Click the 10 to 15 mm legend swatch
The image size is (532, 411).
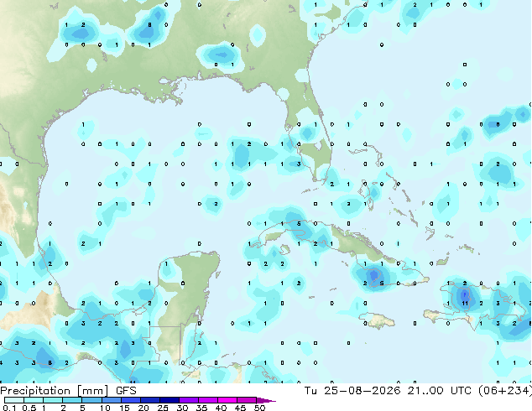pyautogui.click(x=111, y=400)
